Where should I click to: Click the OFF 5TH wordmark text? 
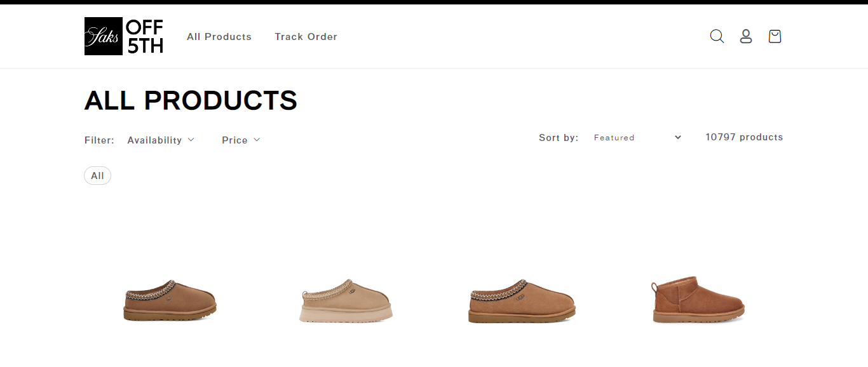[x=144, y=36]
